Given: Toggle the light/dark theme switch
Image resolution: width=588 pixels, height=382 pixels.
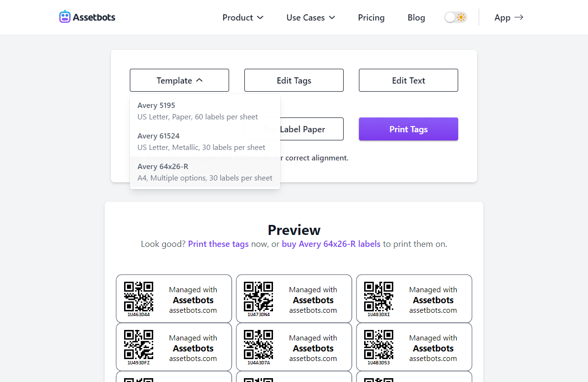Looking at the screenshot, I should click(455, 18).
